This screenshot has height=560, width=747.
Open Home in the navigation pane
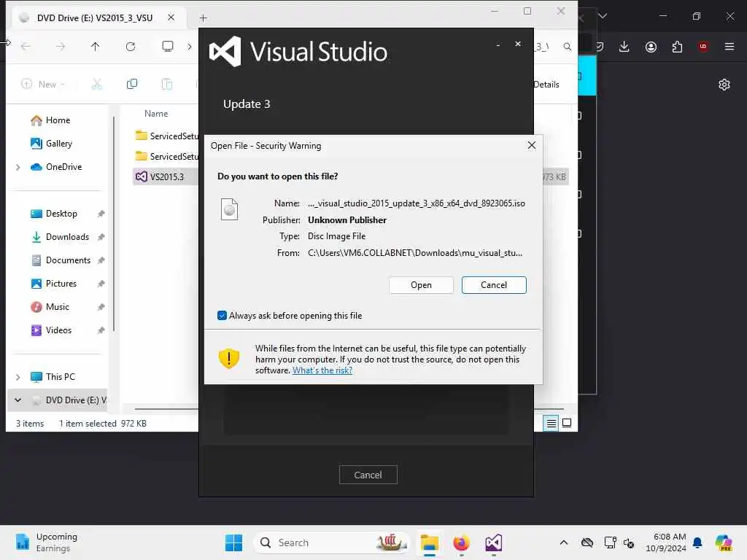58,120
